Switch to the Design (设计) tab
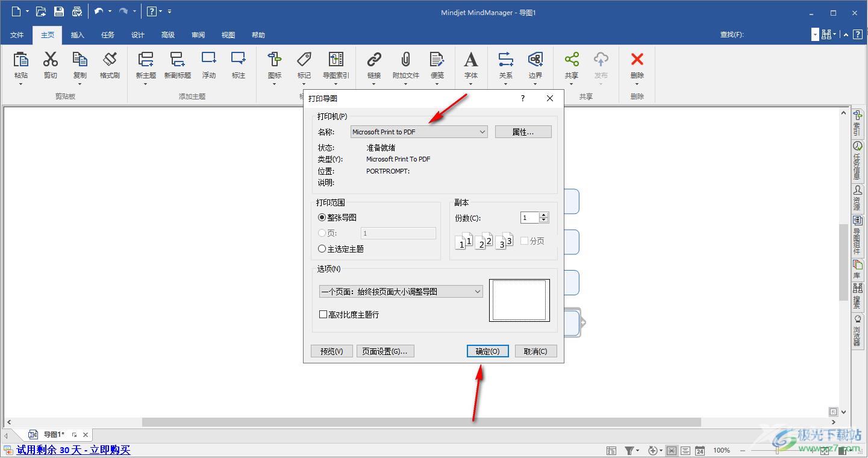The width and height of the screenshot is (868, 458). click(138, 35)
